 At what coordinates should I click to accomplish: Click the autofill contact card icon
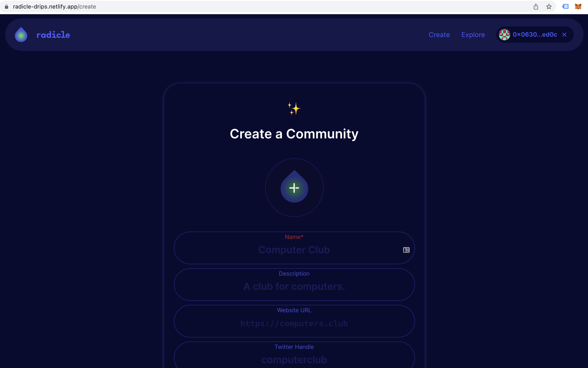(406, 250)
